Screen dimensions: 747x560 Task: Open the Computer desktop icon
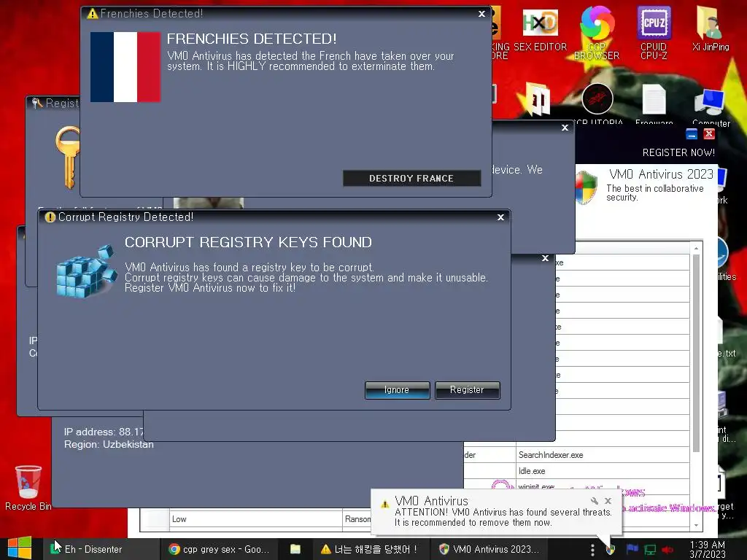coord(711,106)
